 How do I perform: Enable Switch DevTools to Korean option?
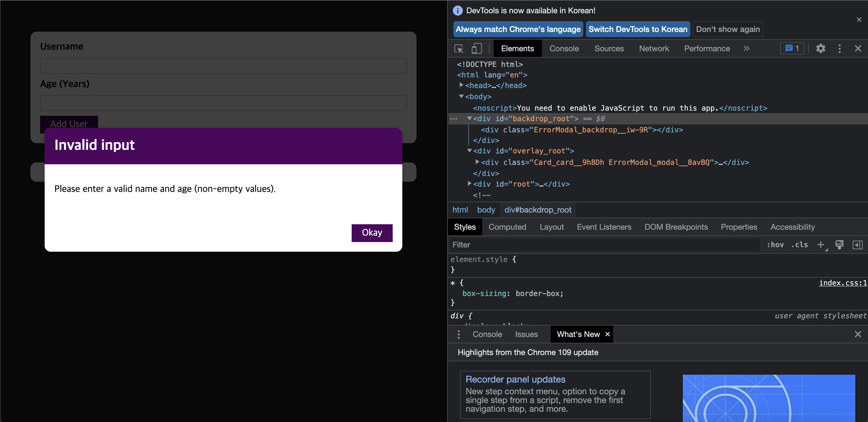638,29
